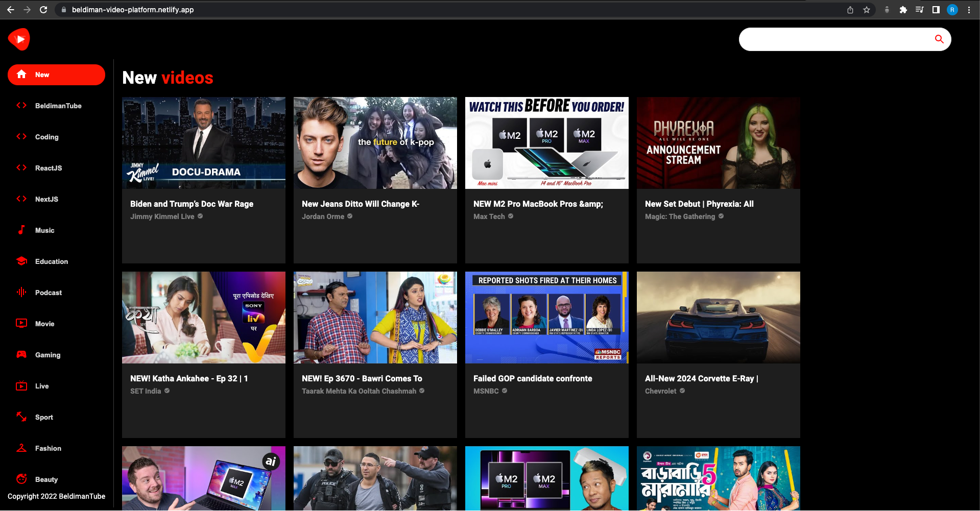Click the Sport dumbbell icon
This screenshot has height=511, width=980.
click(x=21, y=417)
